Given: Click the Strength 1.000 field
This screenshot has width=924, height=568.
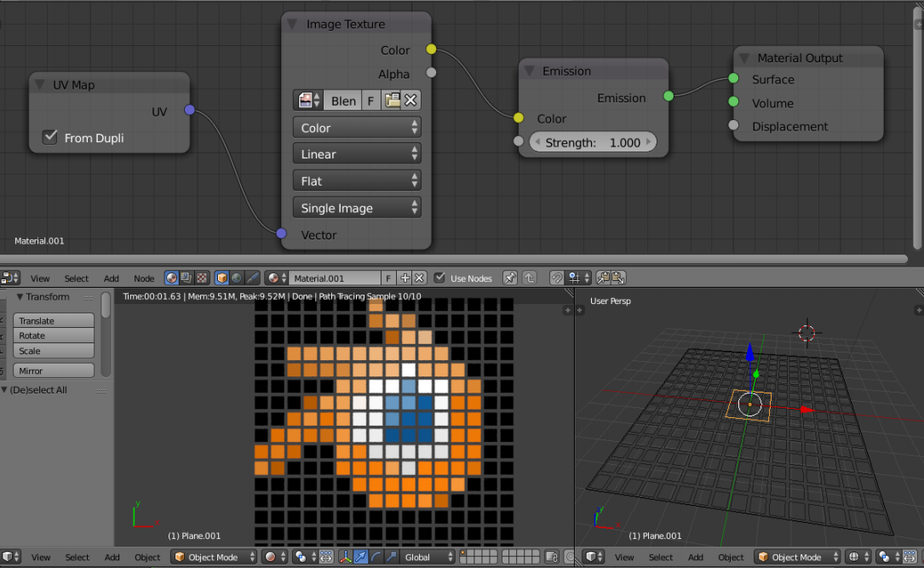Looking at the screenshot, I should click(x=593, y=142).
